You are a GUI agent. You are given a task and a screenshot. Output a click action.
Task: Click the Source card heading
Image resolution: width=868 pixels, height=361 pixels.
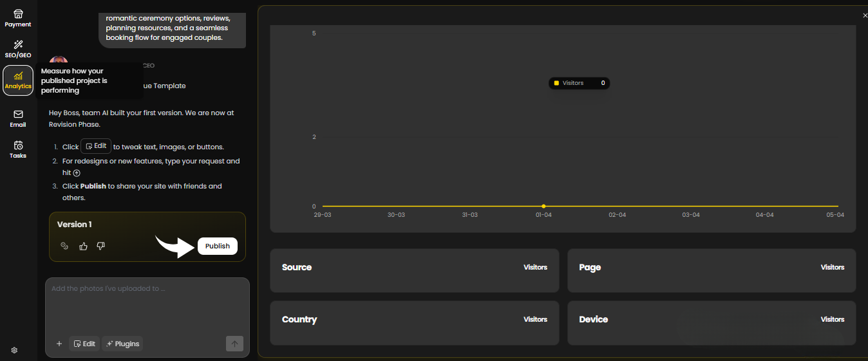pos(297,267)
